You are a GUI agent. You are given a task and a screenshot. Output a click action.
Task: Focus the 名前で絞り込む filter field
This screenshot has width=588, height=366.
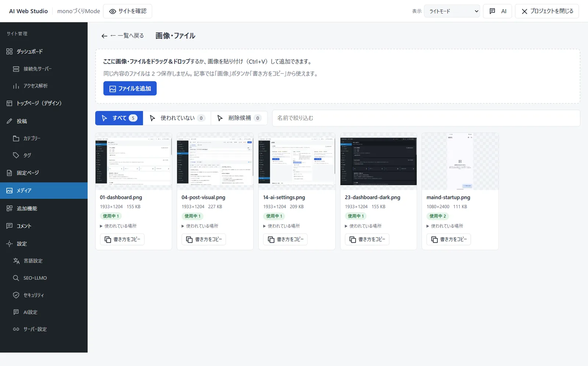[x=426, y=118]
